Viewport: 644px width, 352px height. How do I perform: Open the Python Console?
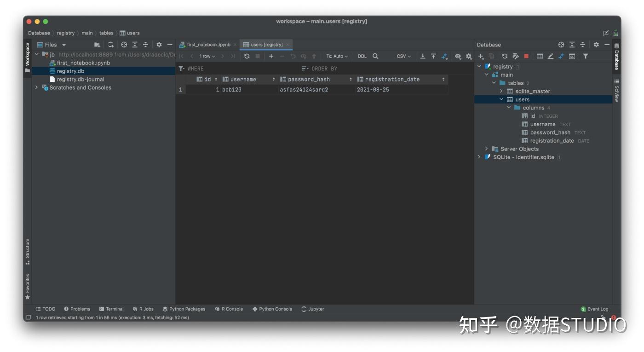pyautogui.click(x=272, y=309)
